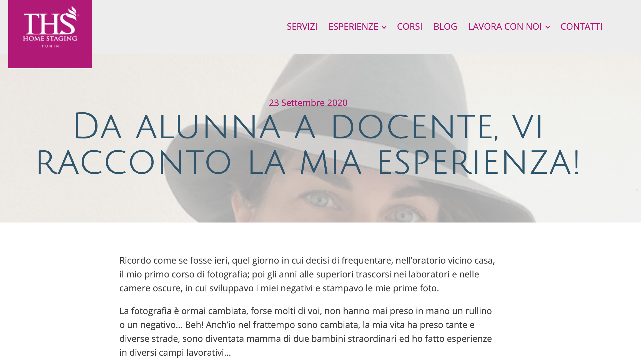Click the paragraph starting 'La fotografia è ormai'
This screenshot has width=641, height=364.
[306, 332]
